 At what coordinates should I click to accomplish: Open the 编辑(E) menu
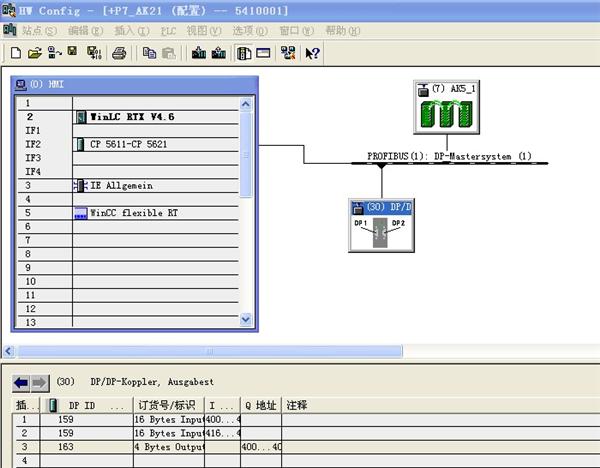point(85,31)
